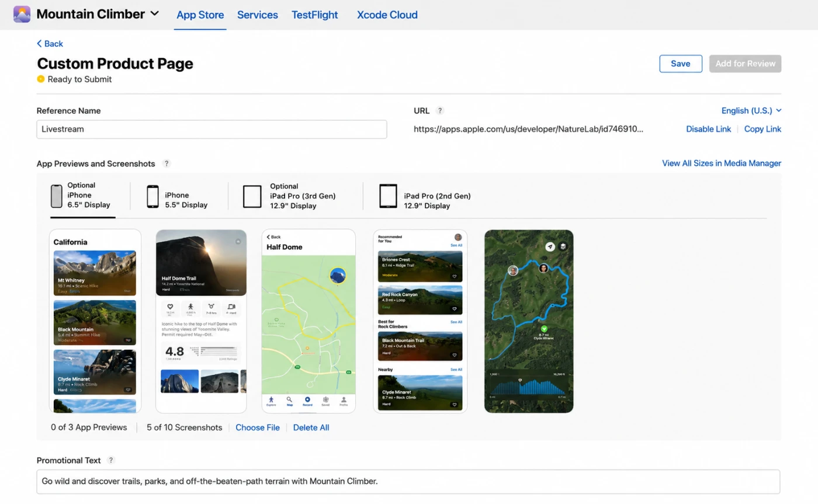Click the mountain photo pin on Half Dome map
The width and height of the screenshot is (818, 504).
click(x=338, y=276)
